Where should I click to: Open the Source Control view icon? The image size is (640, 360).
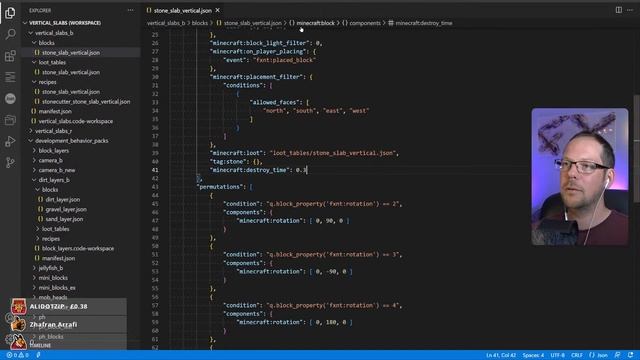(x=10, y=163)
